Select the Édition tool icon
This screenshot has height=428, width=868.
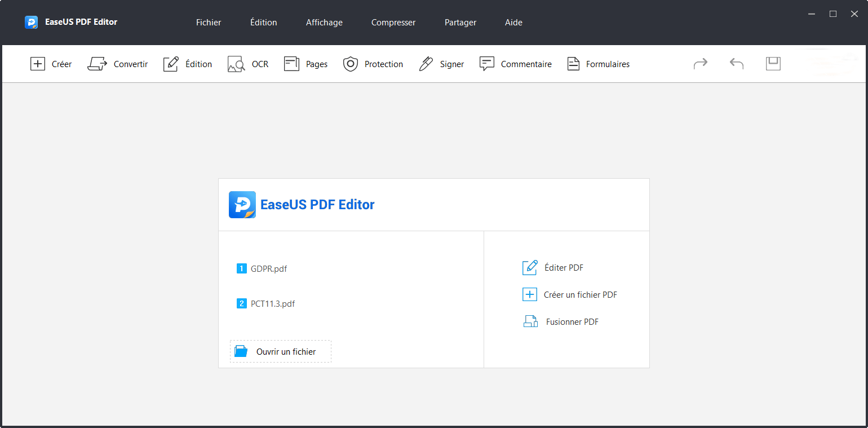pos(171,64)
